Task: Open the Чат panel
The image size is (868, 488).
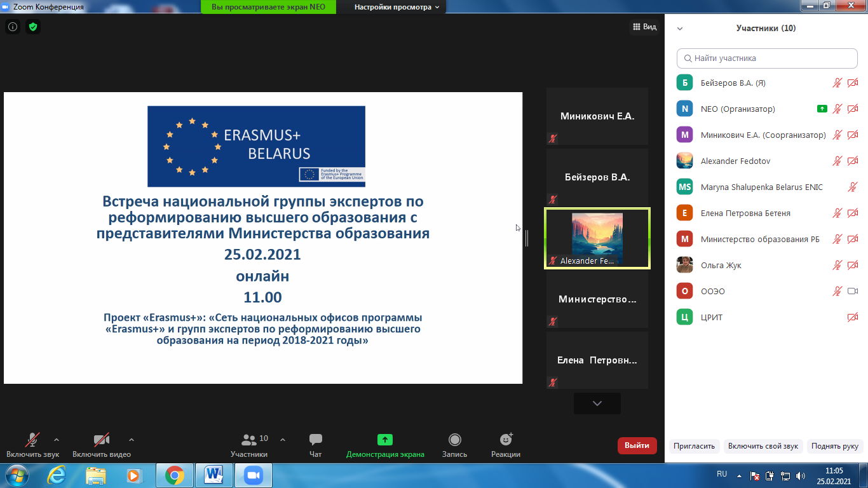Action: click(315, 445)
